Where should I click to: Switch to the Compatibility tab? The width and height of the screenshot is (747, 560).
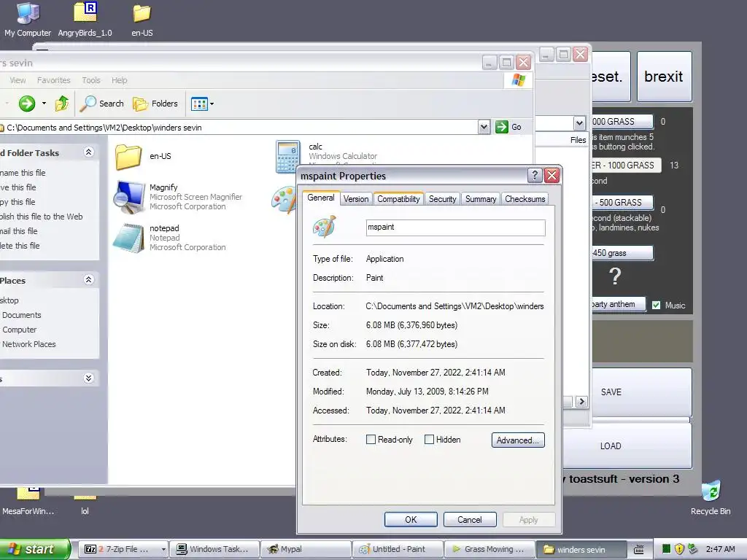coord(398,199)
